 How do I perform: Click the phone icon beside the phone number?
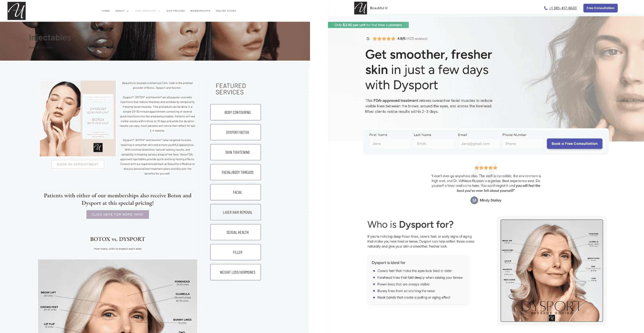546,8
